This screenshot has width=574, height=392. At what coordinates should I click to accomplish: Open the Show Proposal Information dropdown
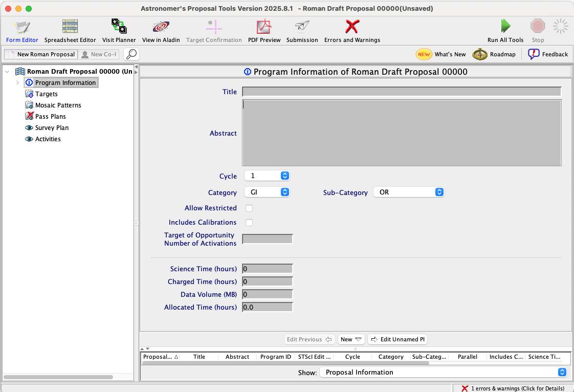click(x=443, y=373)
